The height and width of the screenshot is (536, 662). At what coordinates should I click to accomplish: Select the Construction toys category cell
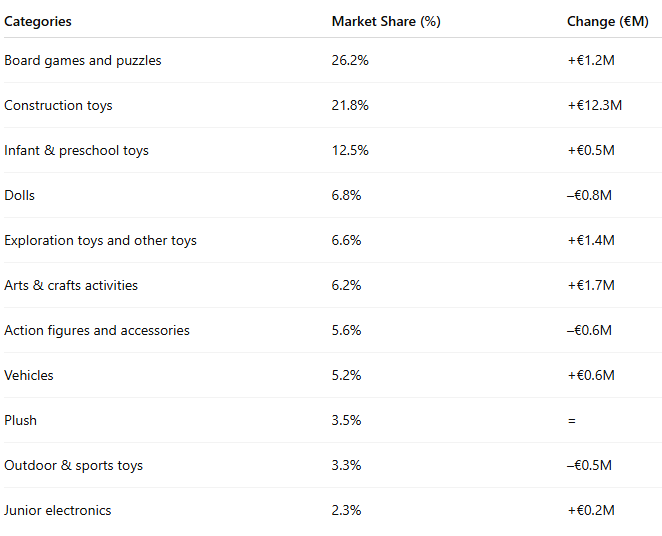coord(58,105)
